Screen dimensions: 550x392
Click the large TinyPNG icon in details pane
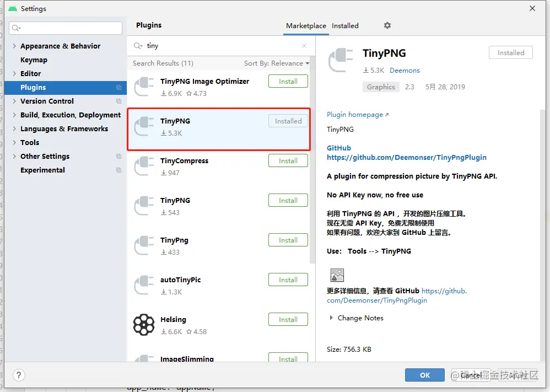341,60
